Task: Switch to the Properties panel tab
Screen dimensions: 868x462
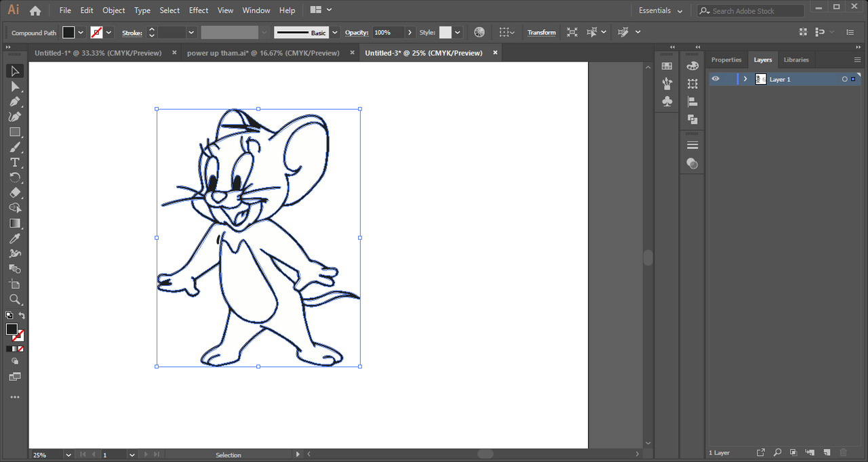Action: tap(726, 60)
